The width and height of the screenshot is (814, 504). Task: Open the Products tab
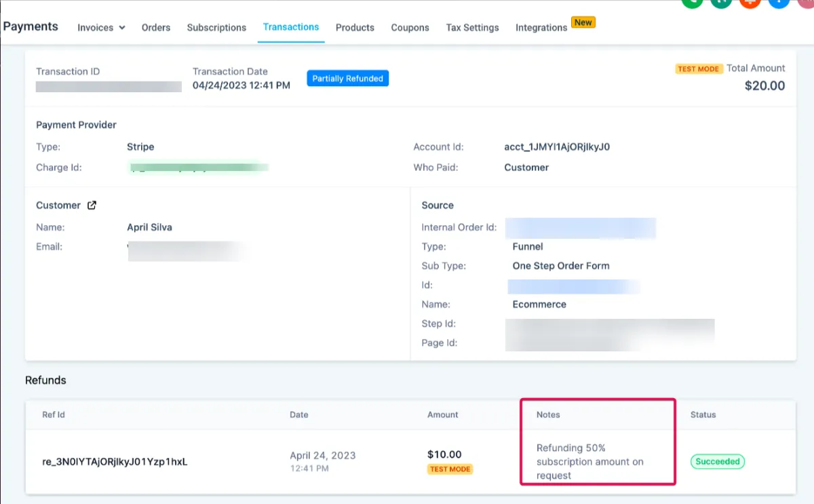coord(355,28)
